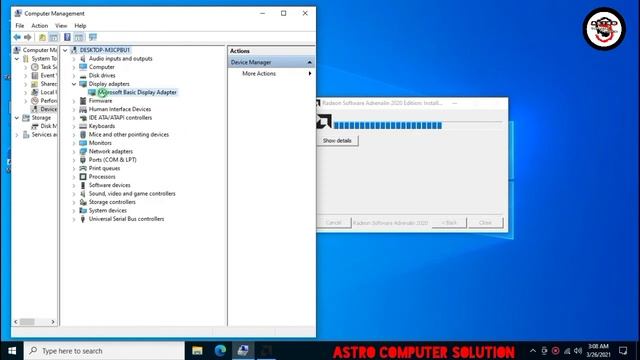This screenshot has width=640, height=360.
Task: Open the View menu
Action: pyautogui.click(x=61, y=25)
